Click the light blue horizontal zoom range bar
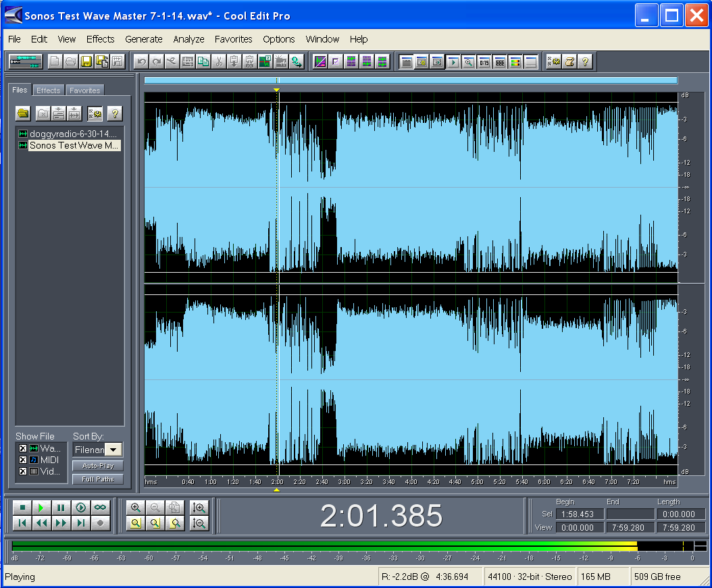The image size is (712, 588). 411,80
